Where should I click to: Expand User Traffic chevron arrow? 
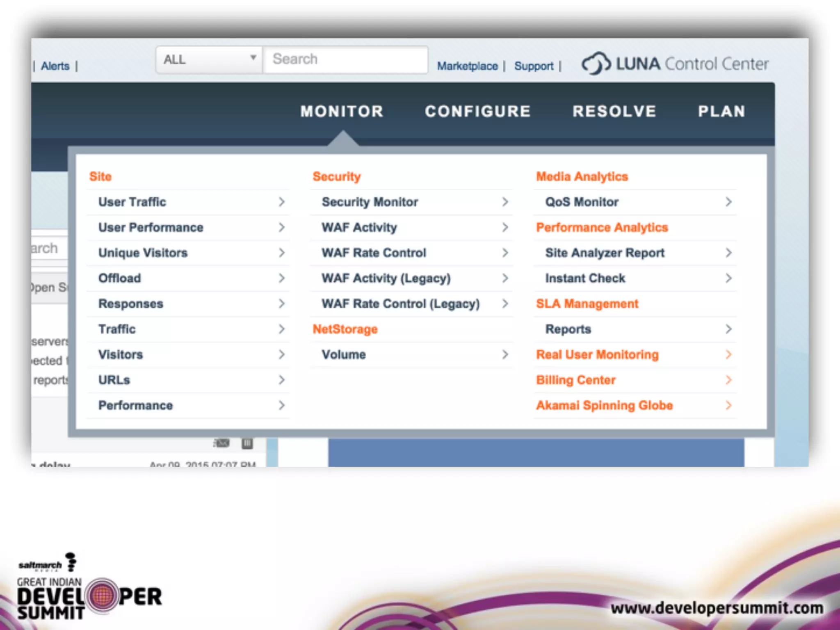(x=281, y=202)
